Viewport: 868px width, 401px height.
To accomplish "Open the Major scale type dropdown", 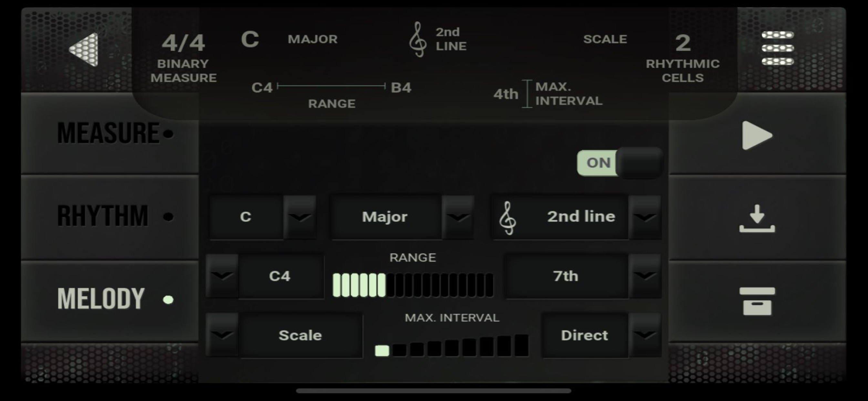I will click(x=458, y=217).
